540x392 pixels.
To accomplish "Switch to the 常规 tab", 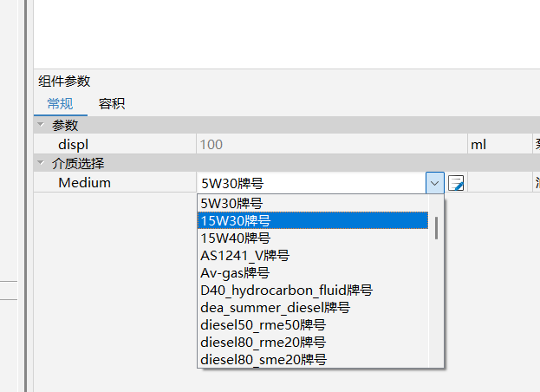I will [61, 104].
